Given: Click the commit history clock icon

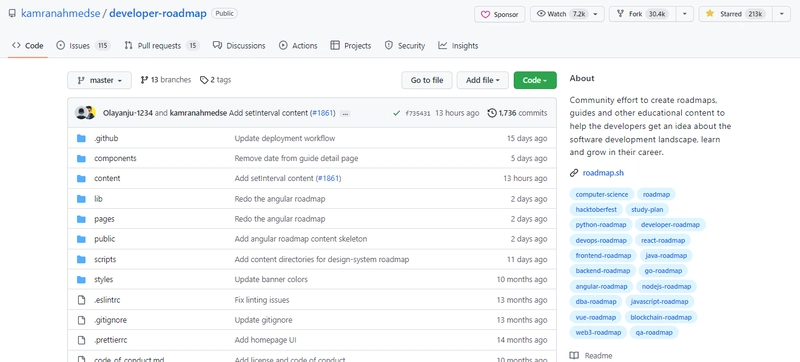Looking at the screenshot, I should 492,113.
